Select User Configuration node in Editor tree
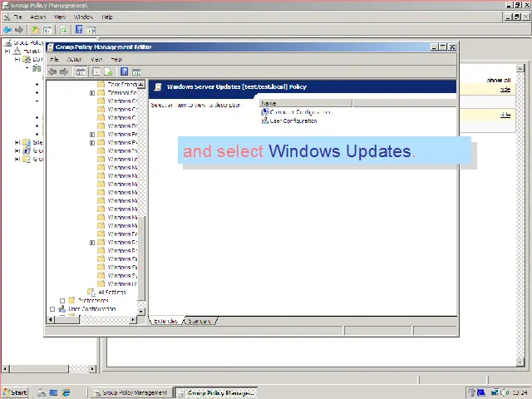The width and height of the screenshot is (532, 399). point(87,309)
